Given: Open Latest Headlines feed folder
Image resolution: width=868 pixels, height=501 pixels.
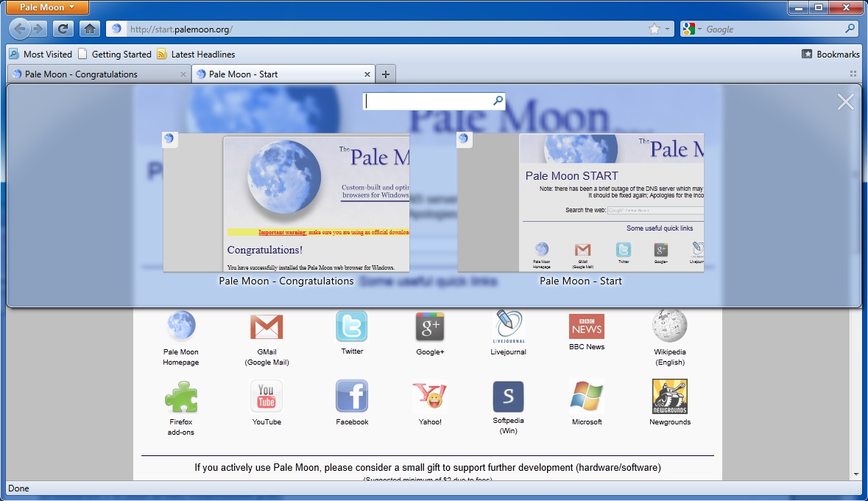Looking at the screenshot, I should coord(196,54).
